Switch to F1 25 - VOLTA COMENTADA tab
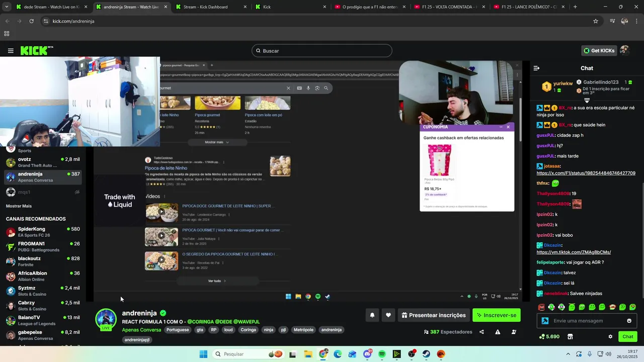This screenshot has width=644, height=362. tap(450, 7)
